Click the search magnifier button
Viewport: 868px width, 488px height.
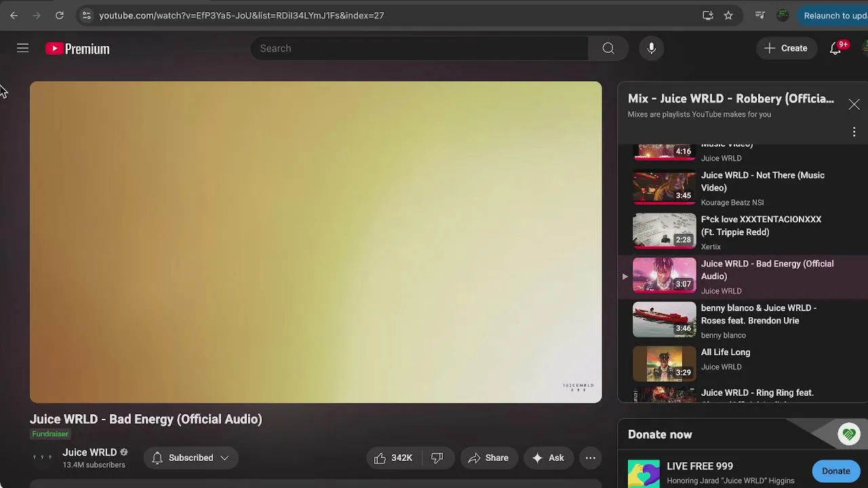[608, 48]
